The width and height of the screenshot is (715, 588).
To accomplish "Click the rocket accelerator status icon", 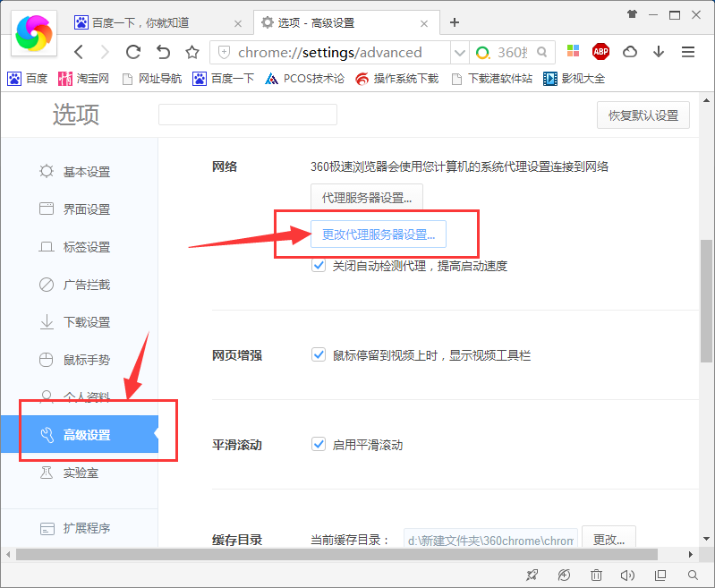I will pyautogui.click(x=532, y=575).
